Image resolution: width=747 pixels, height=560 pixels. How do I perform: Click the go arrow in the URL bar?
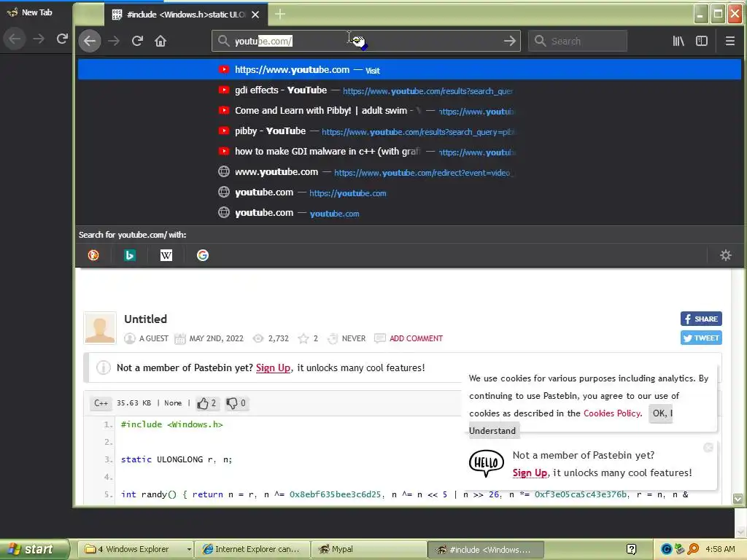[510, 41]
